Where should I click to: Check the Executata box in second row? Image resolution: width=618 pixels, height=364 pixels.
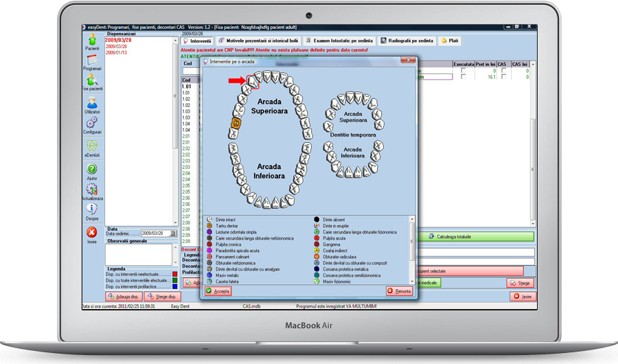(x=464, y=77)
